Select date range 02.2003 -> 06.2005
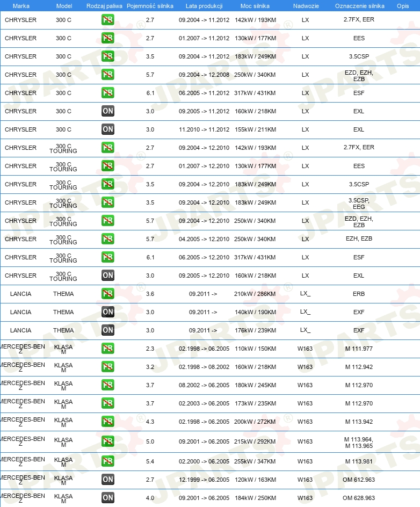 [204, 403]
